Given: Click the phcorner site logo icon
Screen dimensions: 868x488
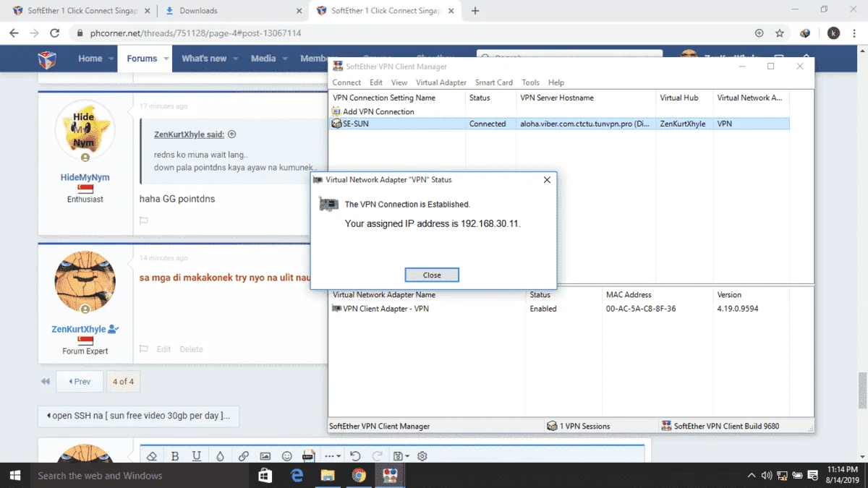Looking at the screenshot, I should [47, 59].
